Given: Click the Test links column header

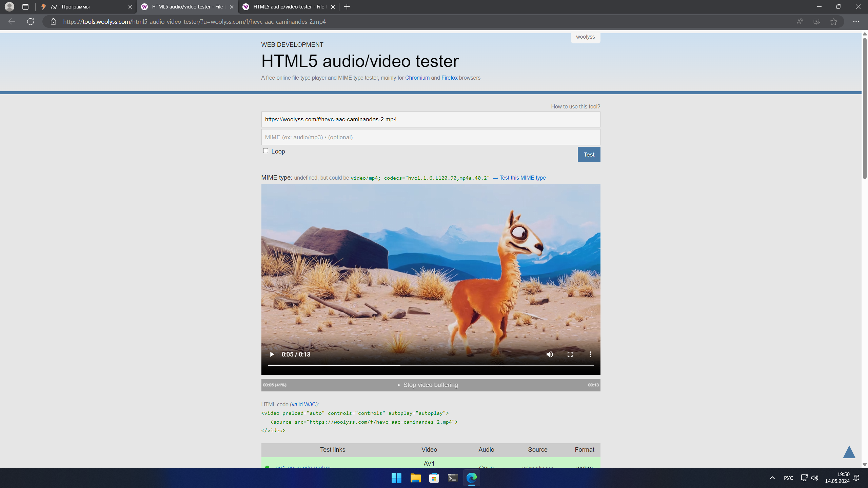Looking at the screenshot, I should (x=333, y=450).
